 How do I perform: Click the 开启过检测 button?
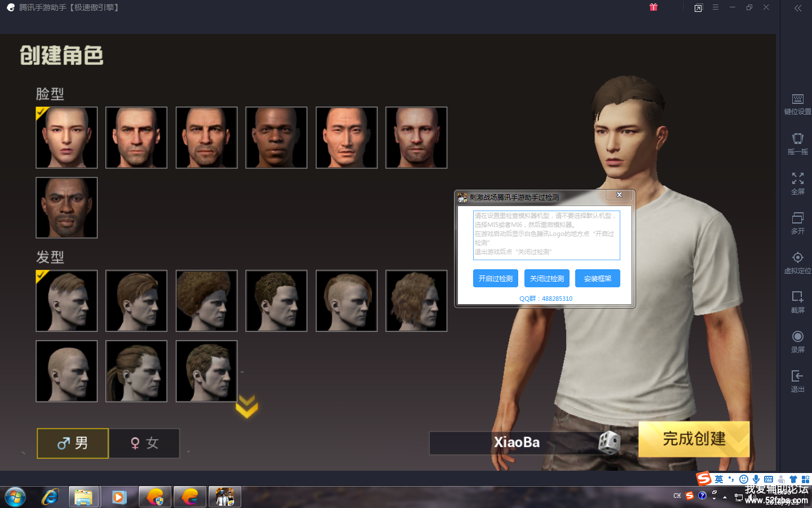point(496,278)
